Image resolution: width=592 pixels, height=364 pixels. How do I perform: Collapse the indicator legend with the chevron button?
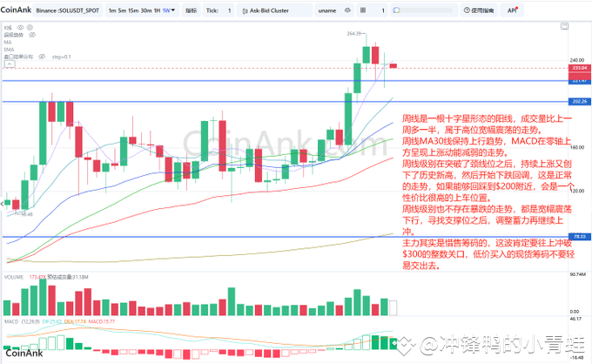(x=10, y=64)
